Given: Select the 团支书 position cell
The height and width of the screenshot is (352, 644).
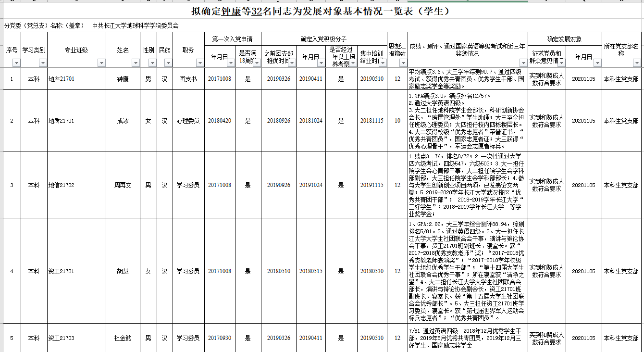Looking at the screenshot, I should (188, 79).
